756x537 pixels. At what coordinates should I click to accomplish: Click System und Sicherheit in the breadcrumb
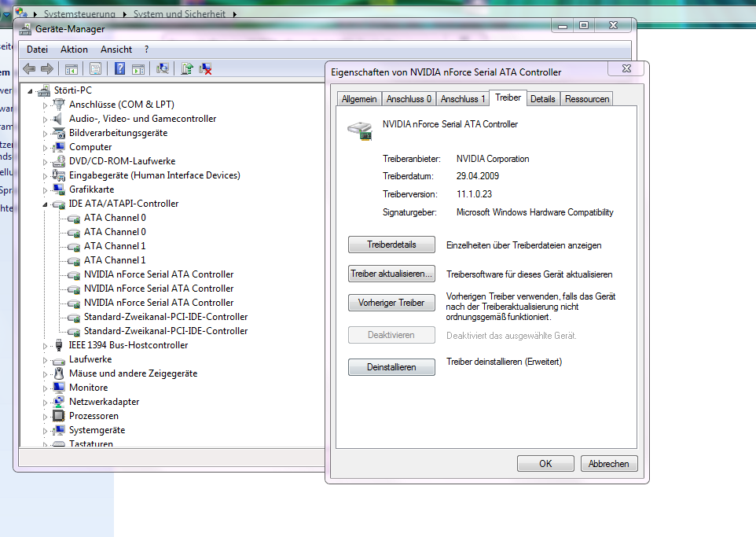coord(179,14)
